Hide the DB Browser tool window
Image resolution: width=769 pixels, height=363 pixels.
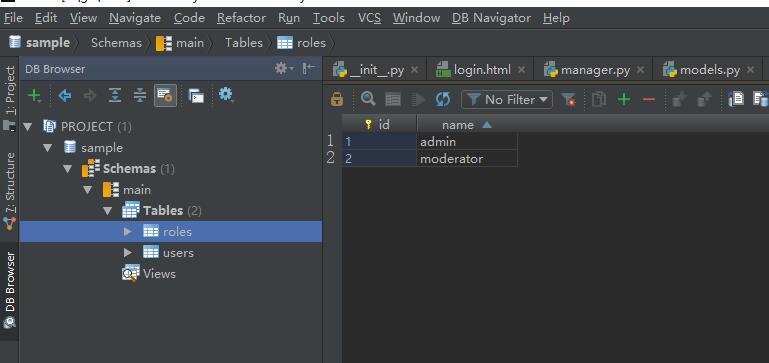pos(308,69)
